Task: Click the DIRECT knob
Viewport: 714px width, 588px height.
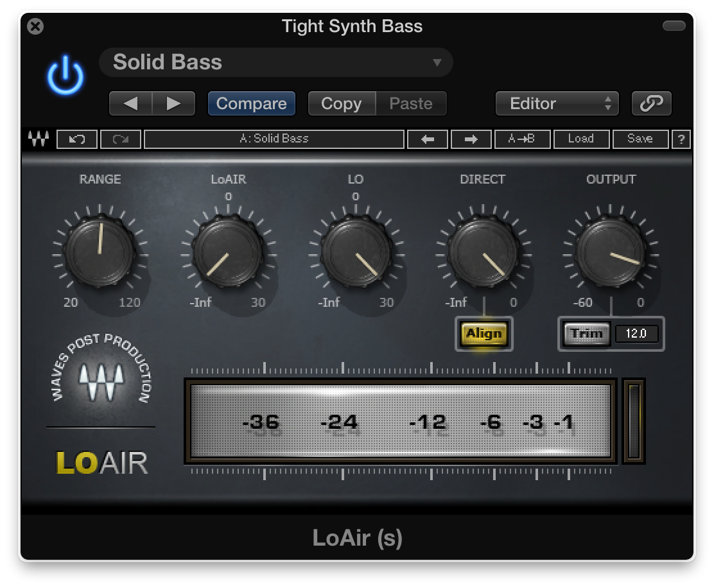Action: [483, 251]
